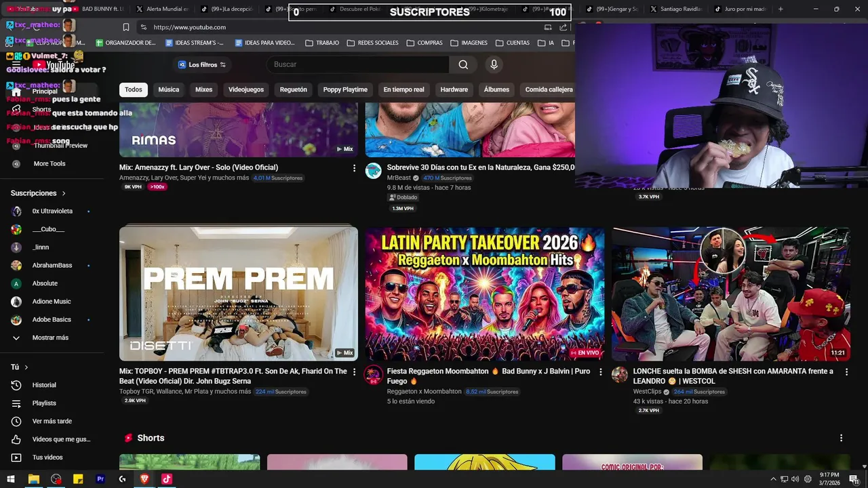Select the Música filter chip

[169, 89]
